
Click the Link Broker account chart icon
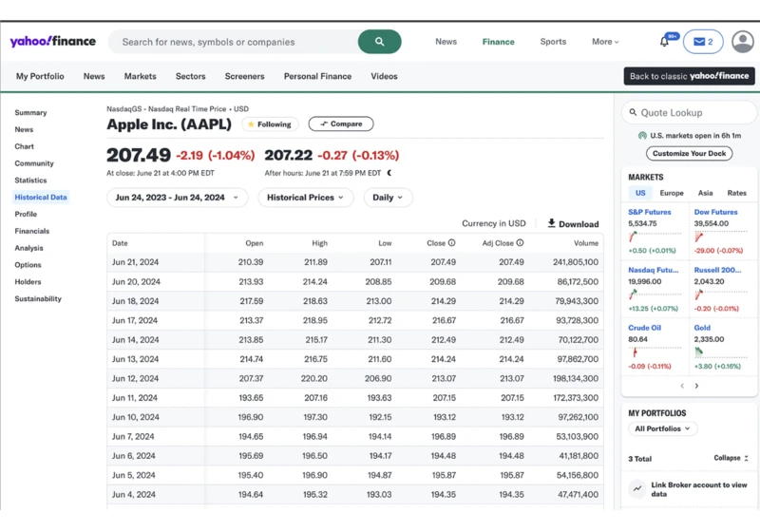coord(637,489)
